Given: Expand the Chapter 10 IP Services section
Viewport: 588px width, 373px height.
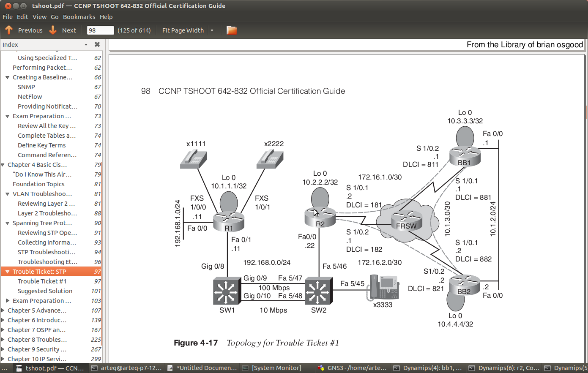Looking at the screenshot, I should 3,359.
